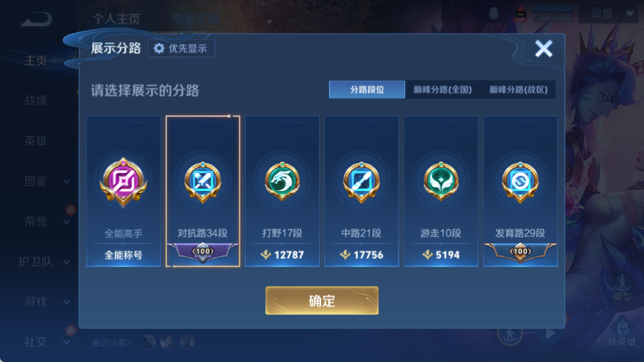Close the 展示分路 dialog
This screenshot has height=362, width=644.
(543, 49)
